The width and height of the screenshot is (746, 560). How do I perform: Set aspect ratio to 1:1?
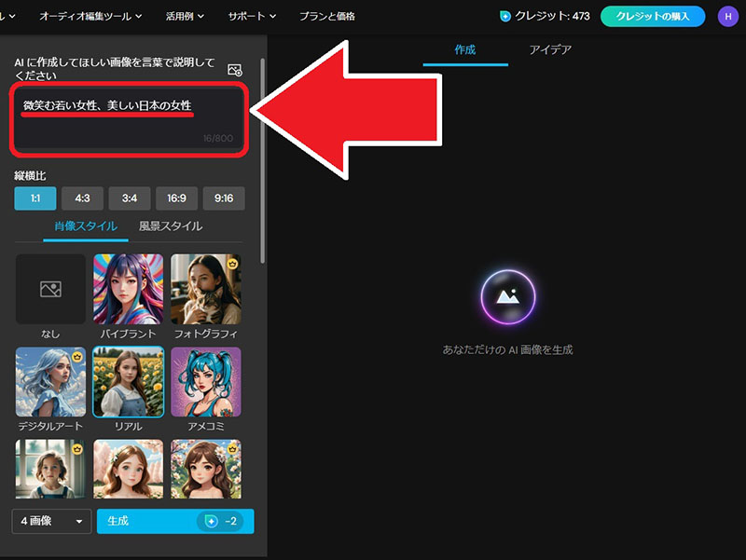click(x=35, y=198)
